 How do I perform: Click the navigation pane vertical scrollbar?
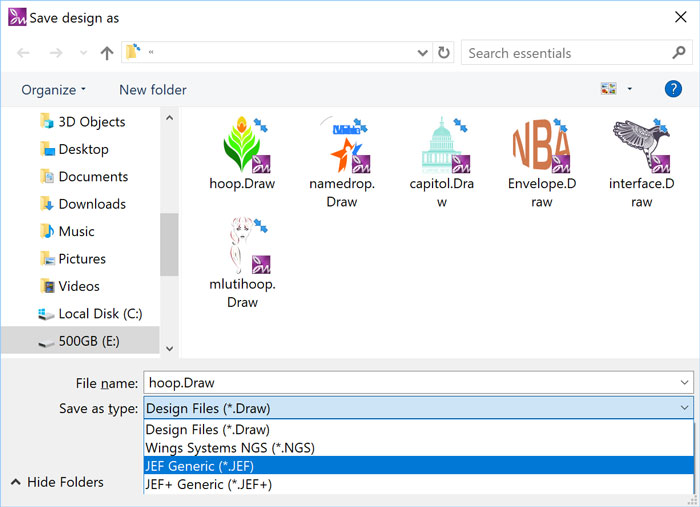(x=169, y=240)
